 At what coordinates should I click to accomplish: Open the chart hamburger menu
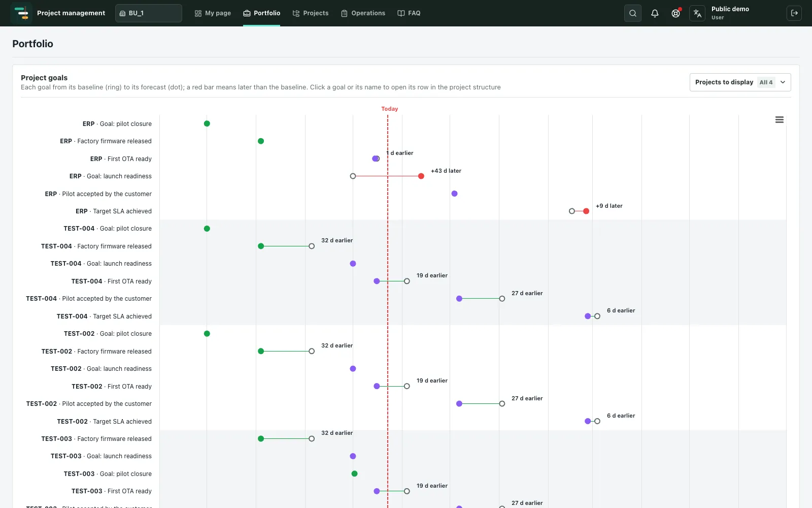780,120
